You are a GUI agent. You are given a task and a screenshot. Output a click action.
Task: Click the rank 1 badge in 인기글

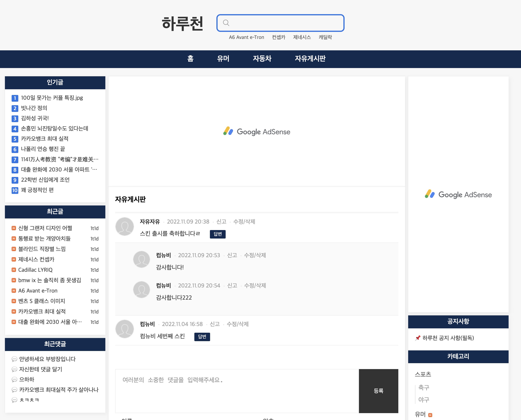pos(15,98)
